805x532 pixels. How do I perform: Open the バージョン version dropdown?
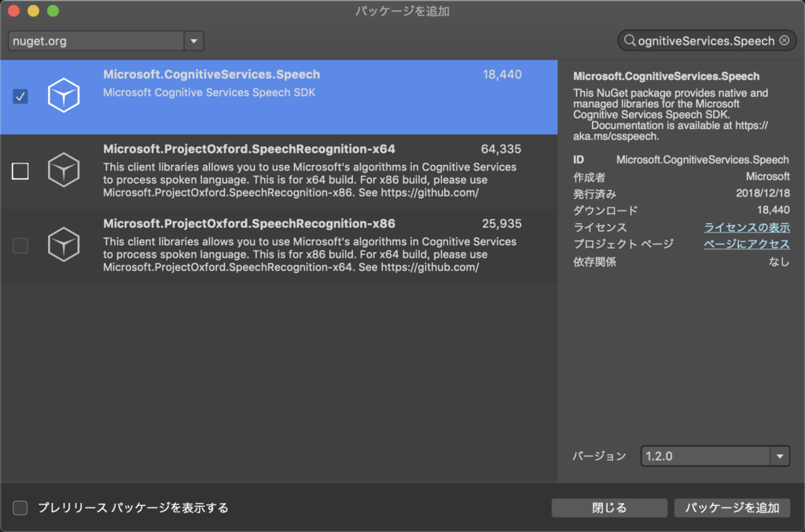pyautogui.click(x=708, y=456)
